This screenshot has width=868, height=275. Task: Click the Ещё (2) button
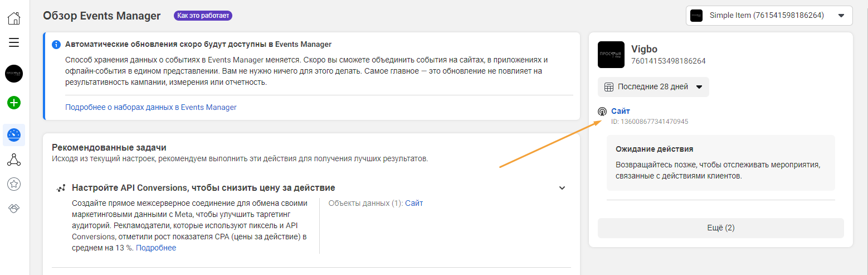(x=721, y=228)
